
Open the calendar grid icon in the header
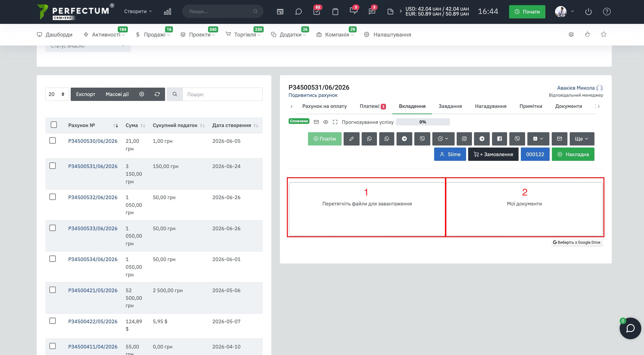pos(280,11)
